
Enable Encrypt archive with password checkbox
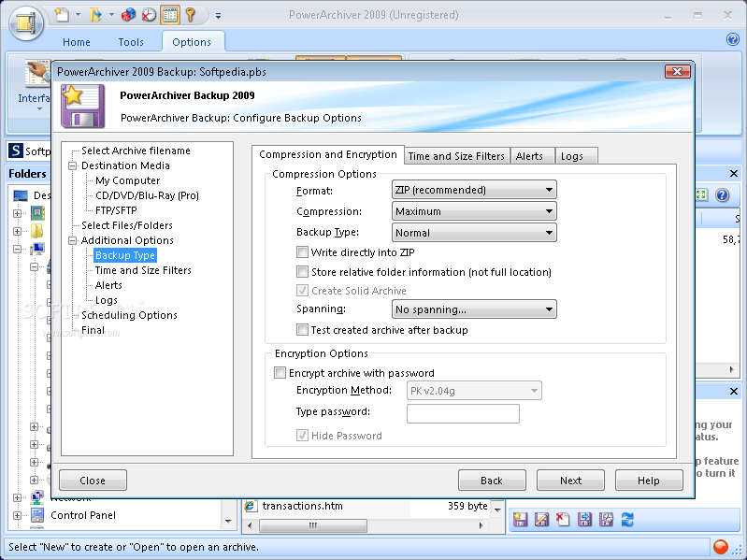pyautogui.click(x=280, y=372)
